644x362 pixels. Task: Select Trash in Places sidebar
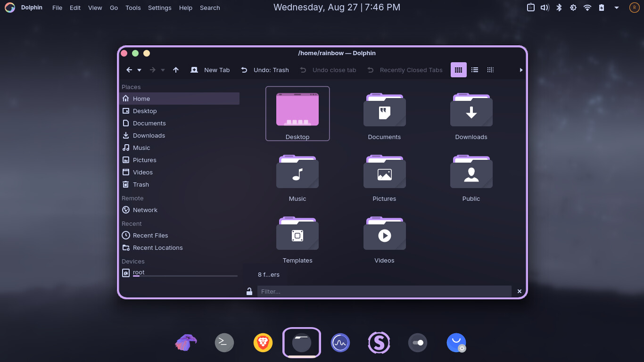140,184
